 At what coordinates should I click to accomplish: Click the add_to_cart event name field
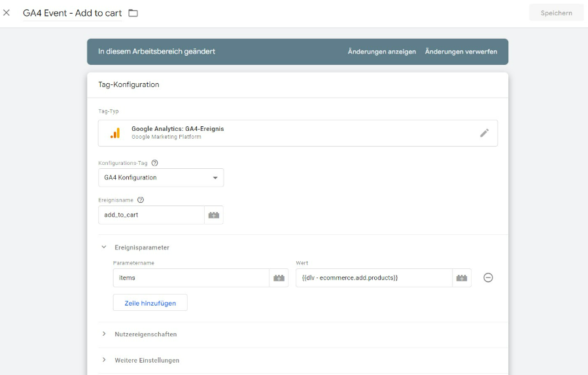151,215
